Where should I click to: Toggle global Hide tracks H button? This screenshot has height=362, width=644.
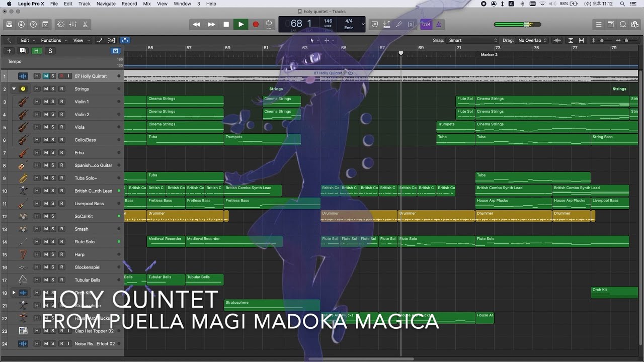36,51
